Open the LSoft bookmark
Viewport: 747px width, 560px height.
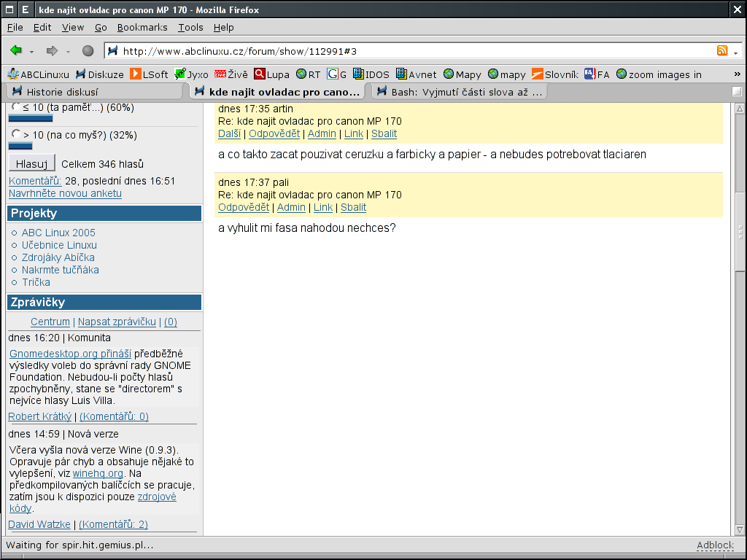point(149,74)
